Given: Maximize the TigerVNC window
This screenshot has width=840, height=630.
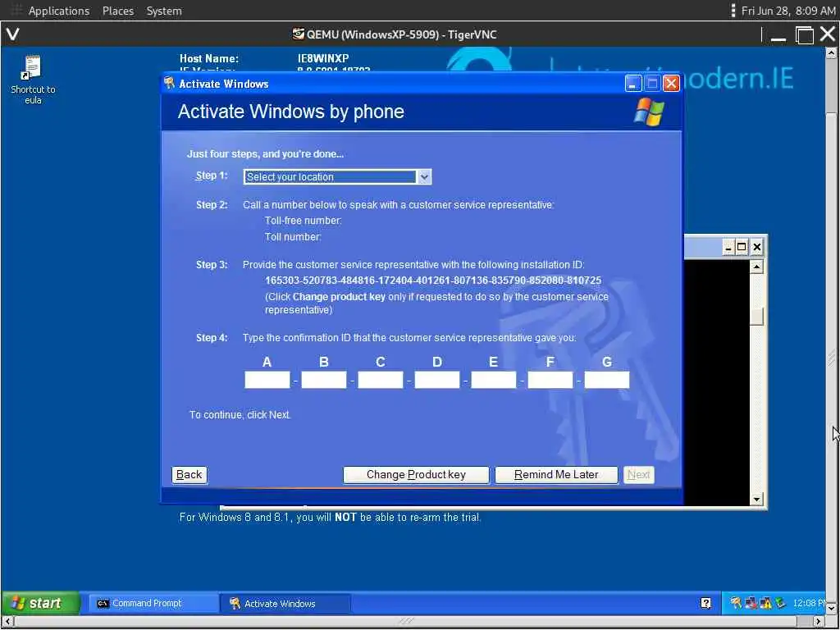Looking at the screenshot, I should [804, 35].
